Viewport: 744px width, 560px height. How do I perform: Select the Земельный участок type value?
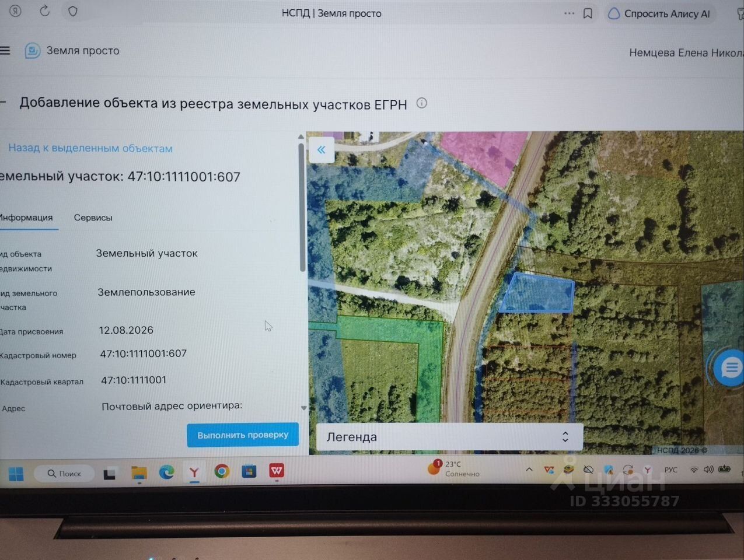pos(146,253)
